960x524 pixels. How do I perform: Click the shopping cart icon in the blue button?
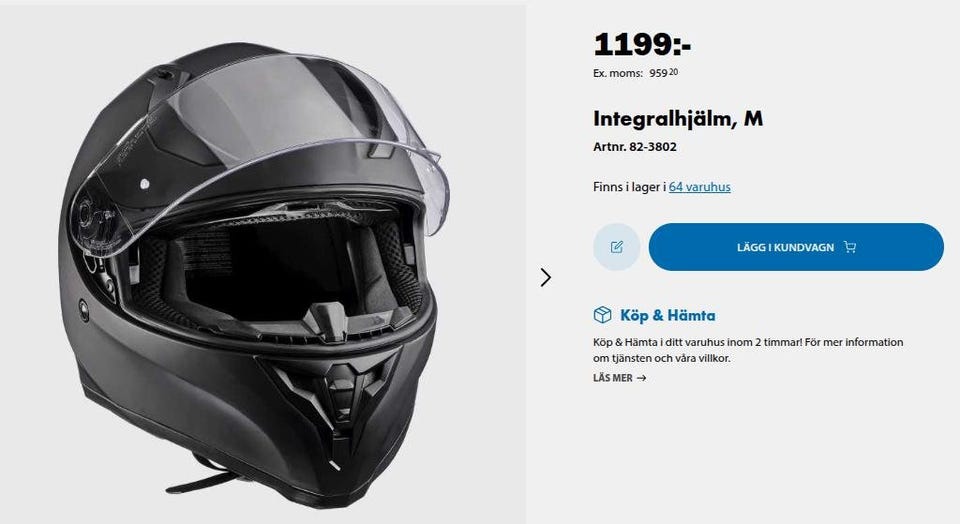850,247
